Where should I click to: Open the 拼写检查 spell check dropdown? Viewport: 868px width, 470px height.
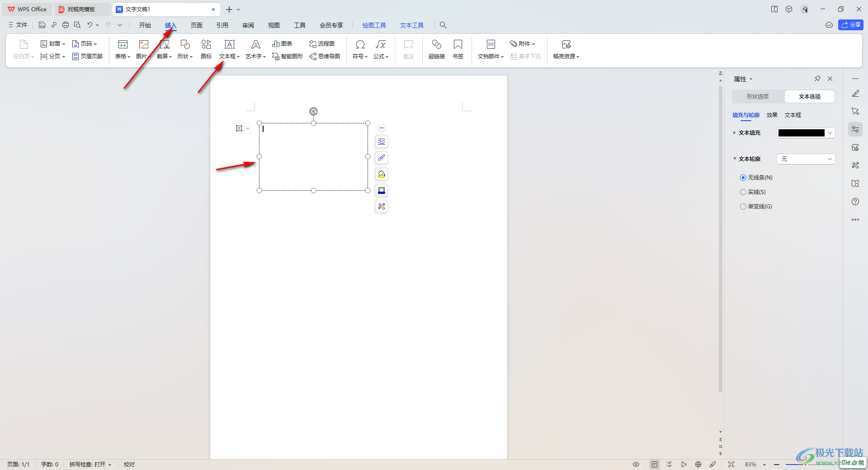click(x=90, y=464)
